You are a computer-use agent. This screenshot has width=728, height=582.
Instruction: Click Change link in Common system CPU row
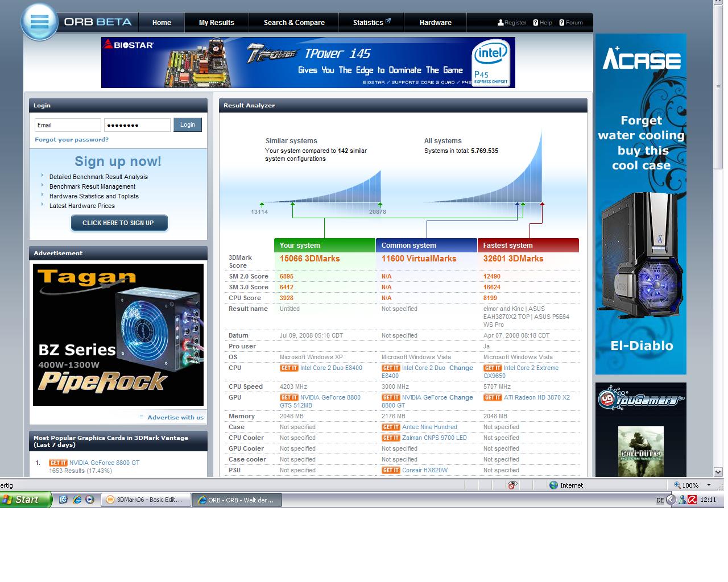461,368
